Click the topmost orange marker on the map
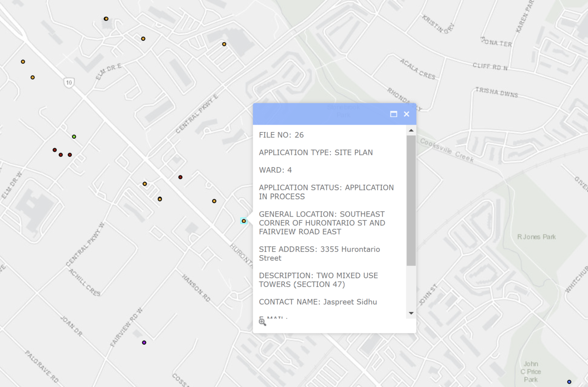Screen dimensions: 588x387 [106, 19]
